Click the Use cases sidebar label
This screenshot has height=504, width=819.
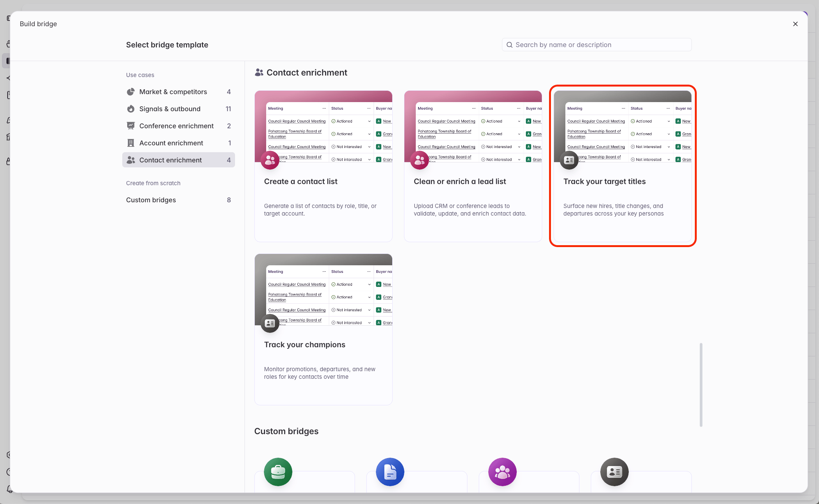(140, 75)
